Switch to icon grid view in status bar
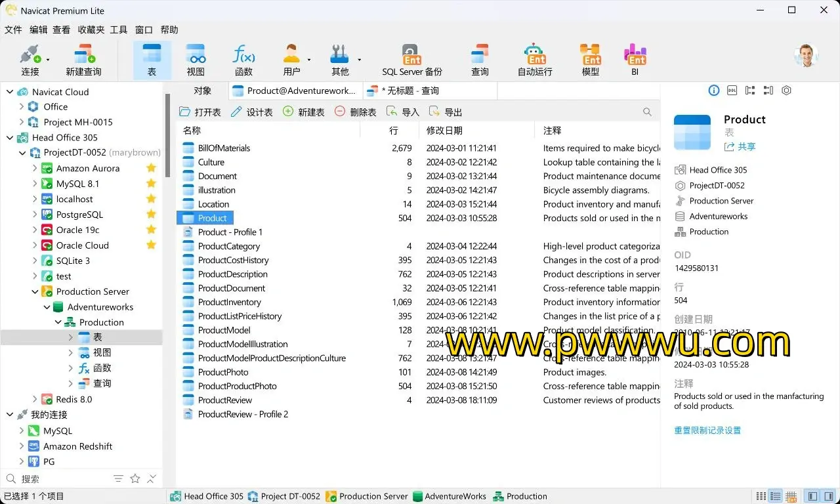 click(x=761, y=497)
